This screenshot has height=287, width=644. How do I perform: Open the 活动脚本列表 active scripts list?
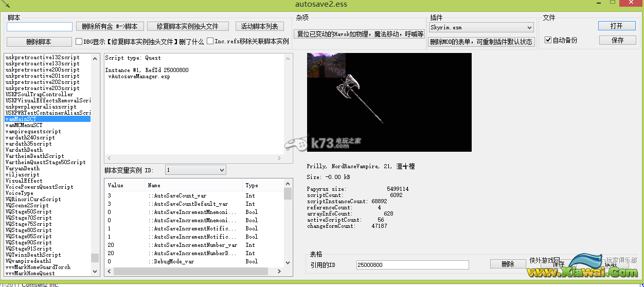pos(260,26)
